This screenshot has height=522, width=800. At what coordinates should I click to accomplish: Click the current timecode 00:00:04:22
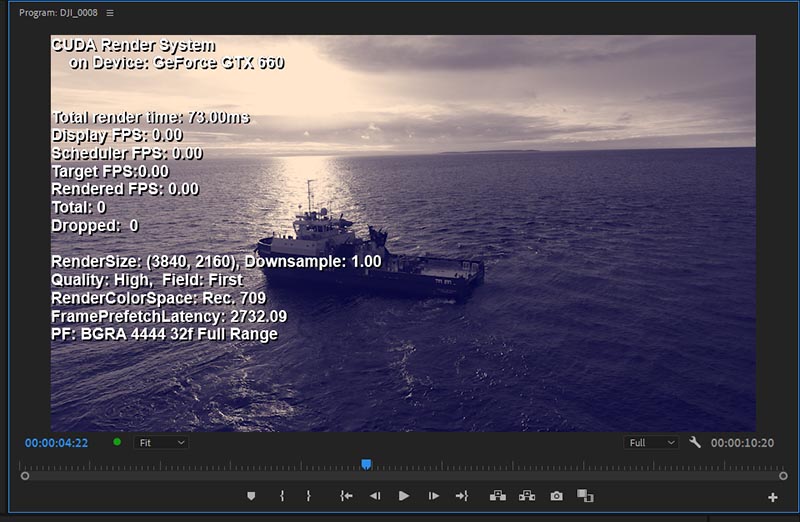pos(56,443)
